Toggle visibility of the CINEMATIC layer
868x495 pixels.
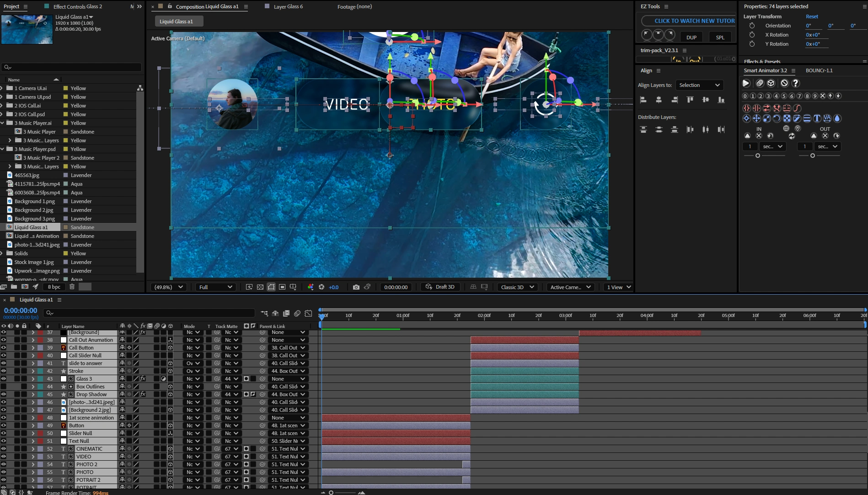click(3, 448)
